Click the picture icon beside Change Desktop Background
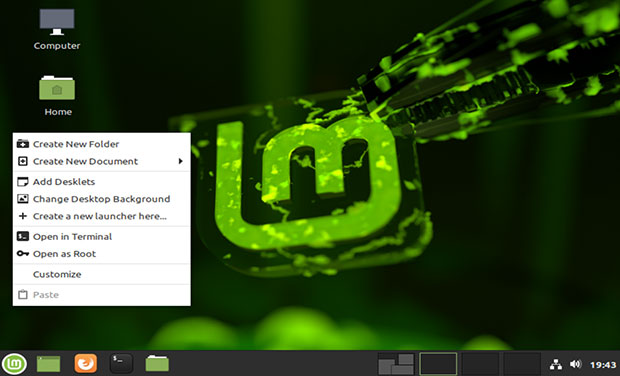Viewport: 620px width, 376px height. pos(23,199)
